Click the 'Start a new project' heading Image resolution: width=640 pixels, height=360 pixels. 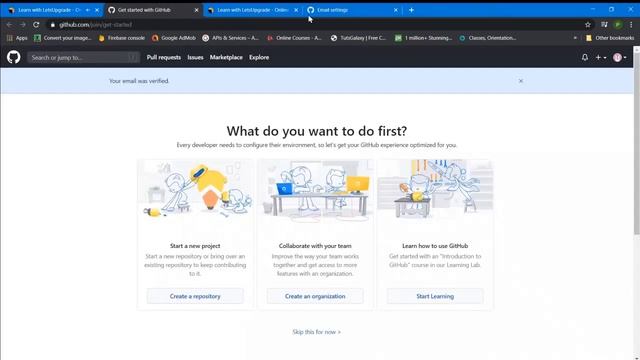click(195, 246)
